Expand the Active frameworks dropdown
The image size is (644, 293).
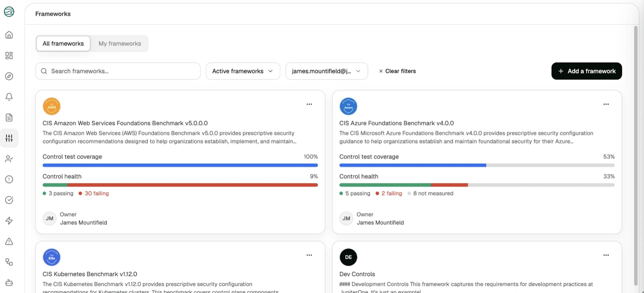point(243,71)
